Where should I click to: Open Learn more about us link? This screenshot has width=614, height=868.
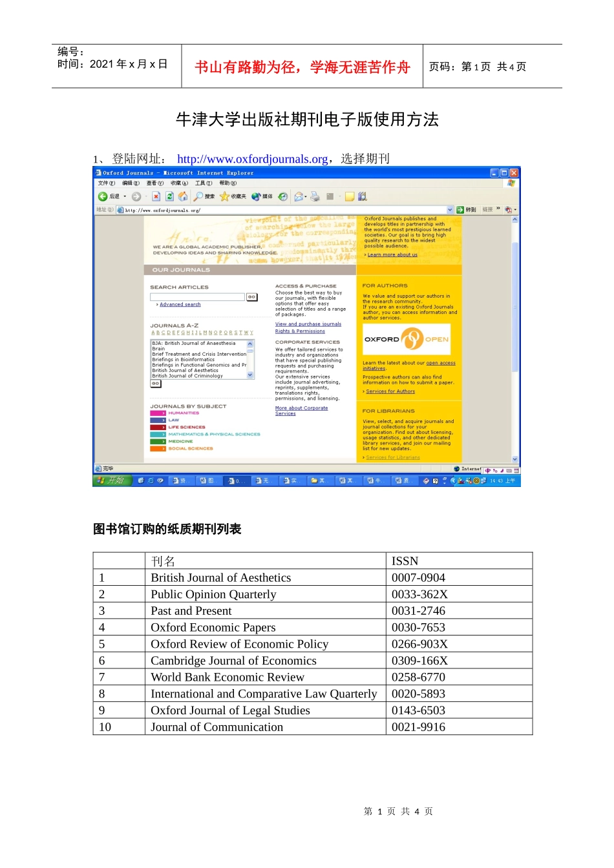pos(392,254)
